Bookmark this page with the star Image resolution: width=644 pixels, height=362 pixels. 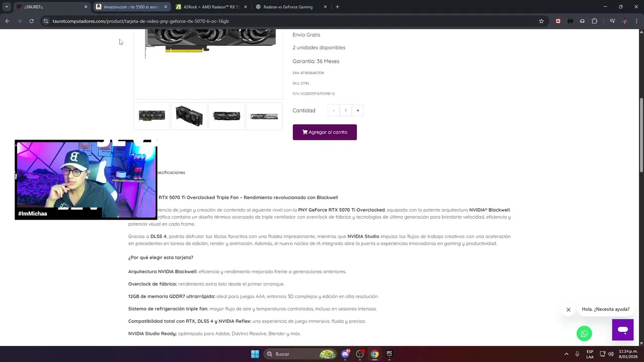(541, 21)
